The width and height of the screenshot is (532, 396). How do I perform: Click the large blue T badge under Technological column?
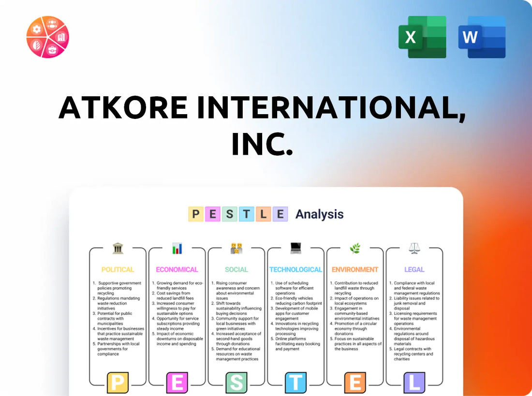point(296,382)
